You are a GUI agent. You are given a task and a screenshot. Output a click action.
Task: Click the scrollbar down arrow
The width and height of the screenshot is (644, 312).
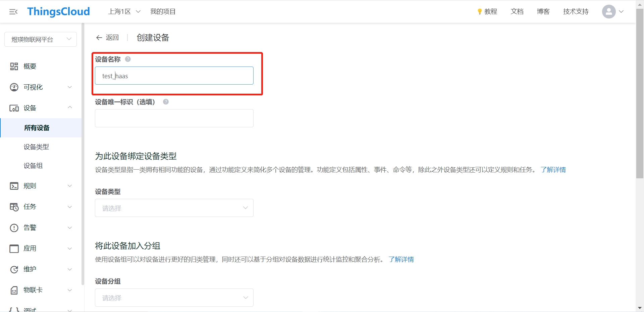(640, 308)
